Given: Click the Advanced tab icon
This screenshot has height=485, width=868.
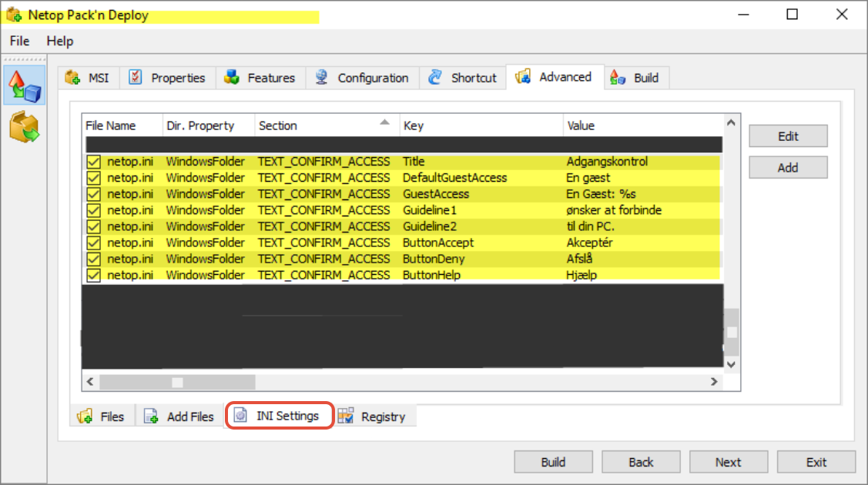Looking at the screenshot, I should (x=523, y=77).
